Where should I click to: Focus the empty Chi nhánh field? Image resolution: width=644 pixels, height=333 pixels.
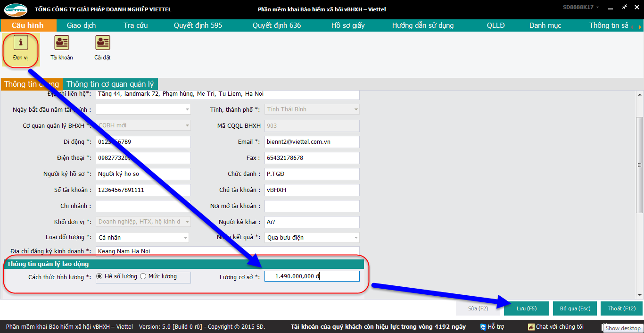point(143,206)
